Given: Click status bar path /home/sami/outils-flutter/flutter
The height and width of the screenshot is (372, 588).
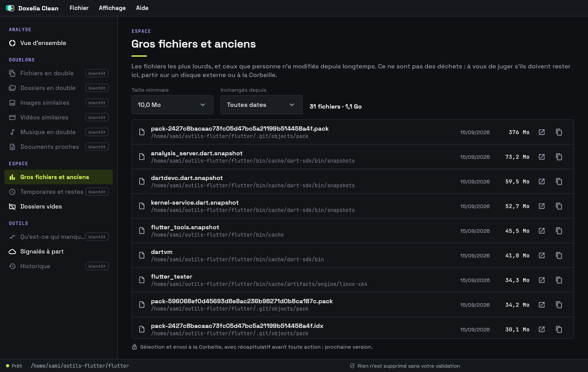Looking at the screenshot, I should click(x=80, y=366).
